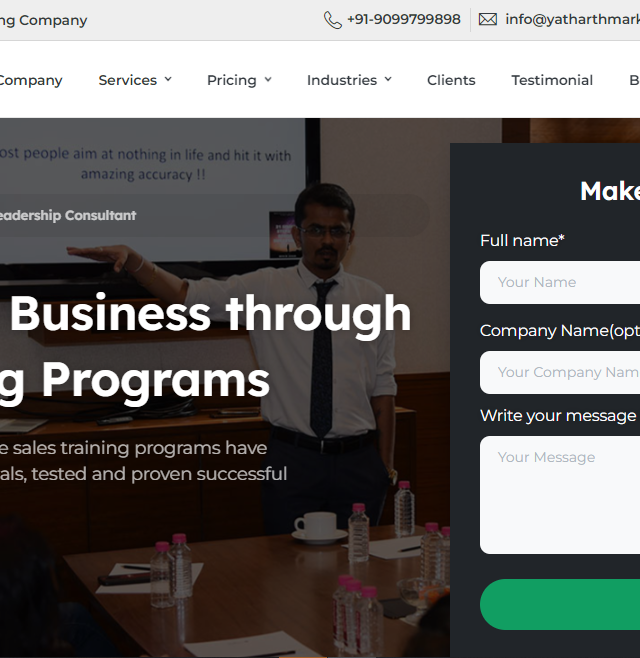Open the Services menu label

[128, 80]
